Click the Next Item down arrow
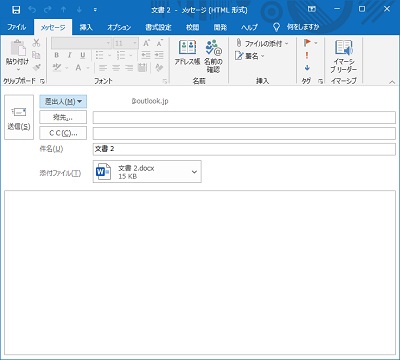 tap(79, 10)
